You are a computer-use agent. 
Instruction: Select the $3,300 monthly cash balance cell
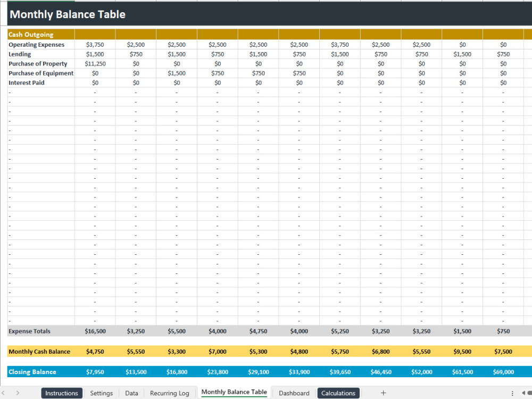177,352
